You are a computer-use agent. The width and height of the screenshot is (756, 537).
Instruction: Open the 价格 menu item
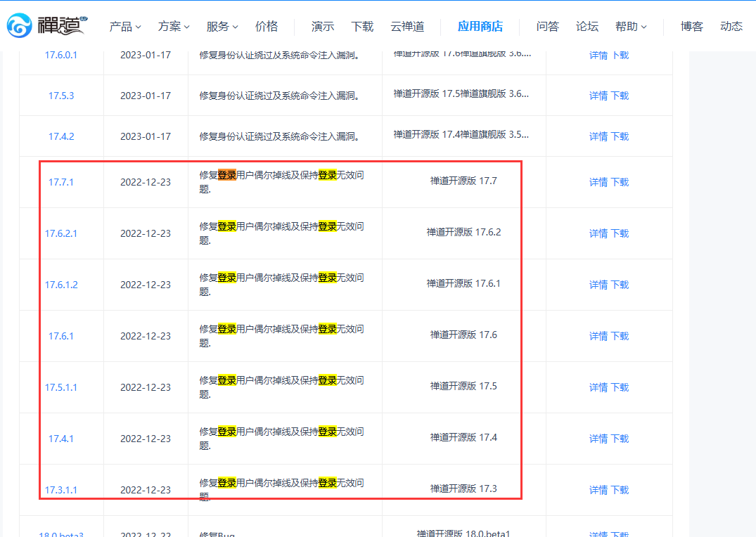point(267,27)
